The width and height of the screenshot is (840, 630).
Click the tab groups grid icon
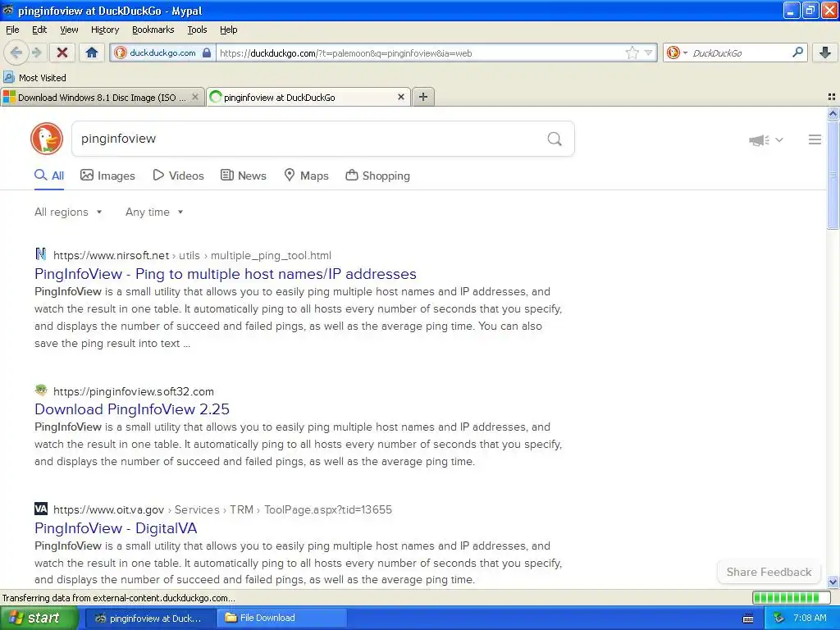tap(832, 97)
